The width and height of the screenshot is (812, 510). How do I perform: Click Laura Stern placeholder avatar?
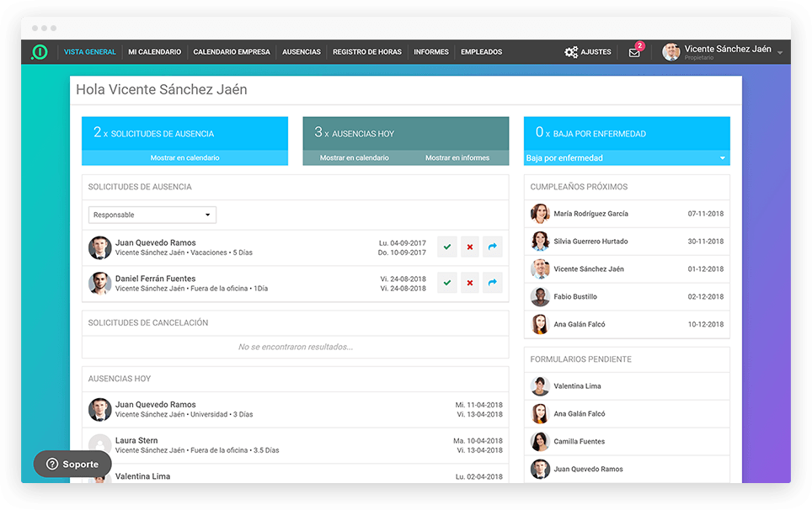(100, 445)
